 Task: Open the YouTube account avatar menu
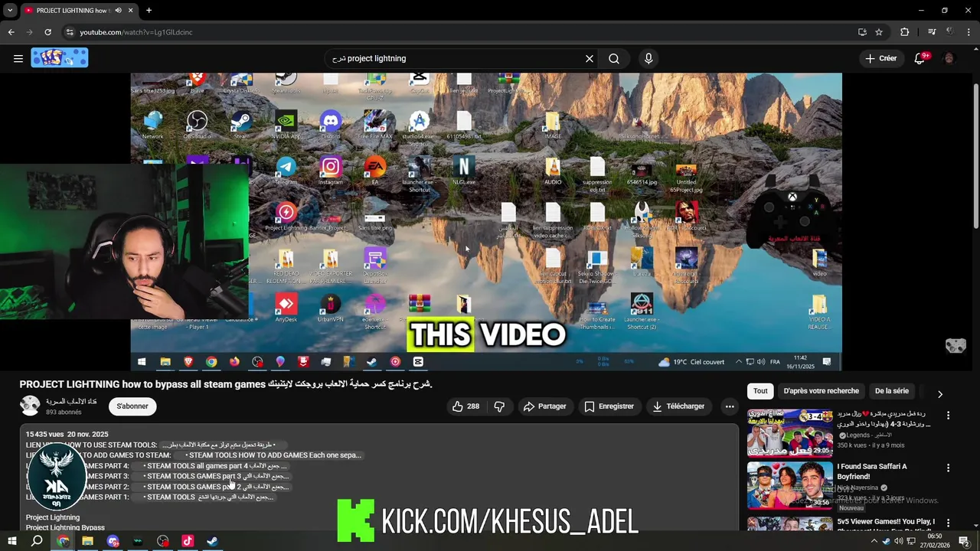(x=949, y=58)
